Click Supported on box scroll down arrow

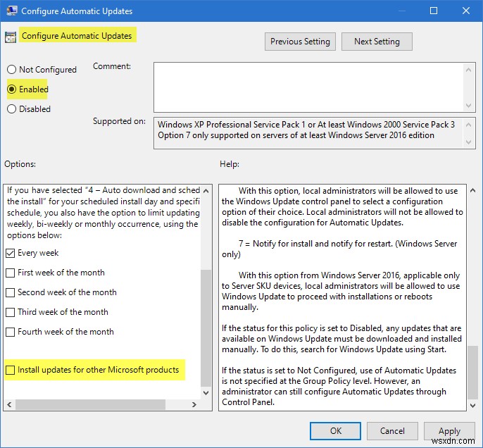click(468, 142)
